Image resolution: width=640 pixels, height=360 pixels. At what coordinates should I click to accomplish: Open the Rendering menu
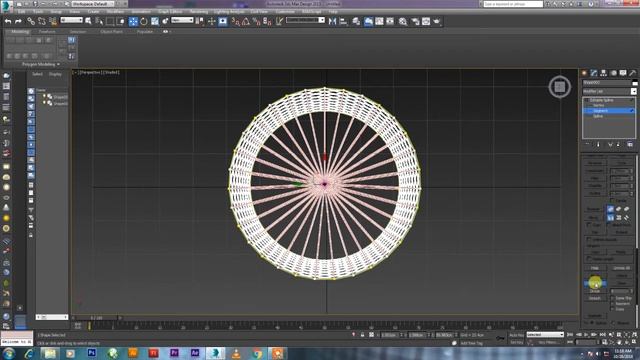tap(199, 12)
